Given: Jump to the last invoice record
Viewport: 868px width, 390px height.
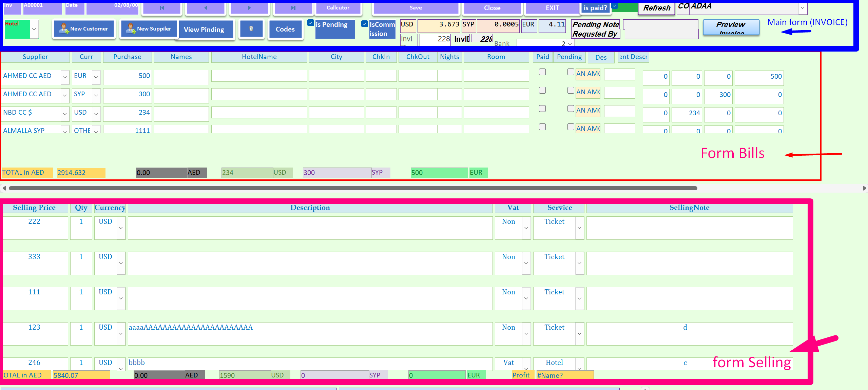Looking at the screenshot, I should coord(293,8).
